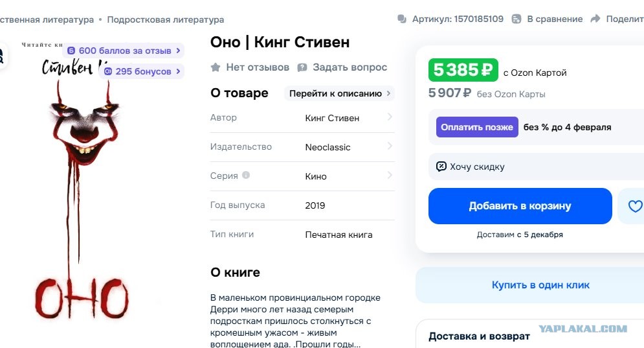Click the share arrow icon
The image size is (644, 348).
coord(595,19)
